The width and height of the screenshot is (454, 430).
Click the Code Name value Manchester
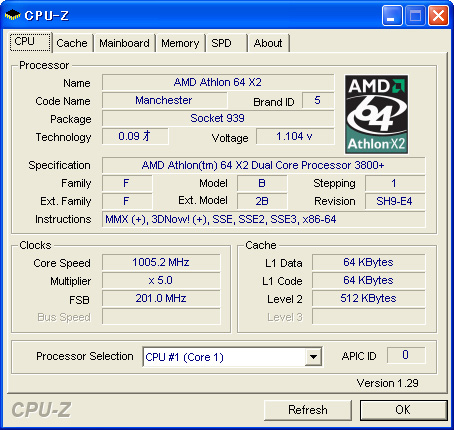point(164,100)
